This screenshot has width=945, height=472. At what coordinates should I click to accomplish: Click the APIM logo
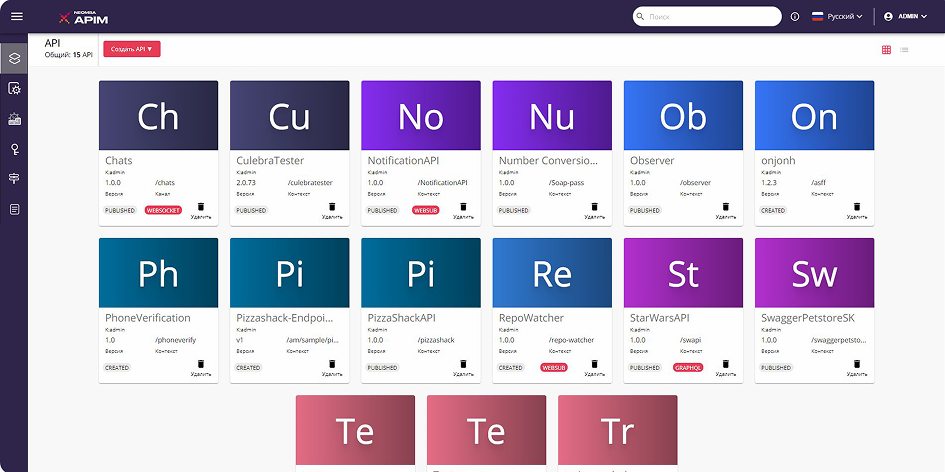(x=84, y=17)
